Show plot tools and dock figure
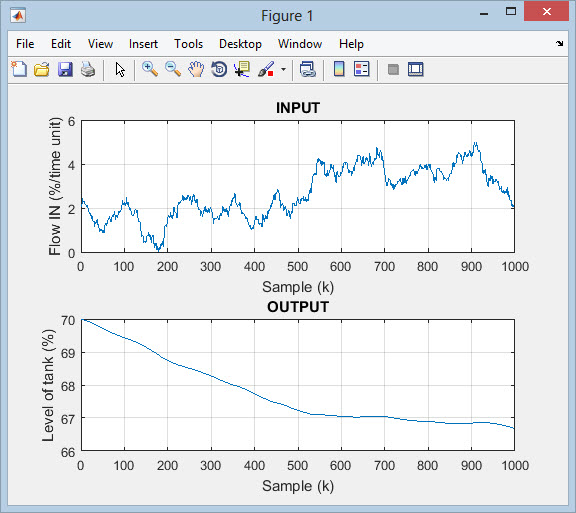The image size is (576, 513). (416, 69)
